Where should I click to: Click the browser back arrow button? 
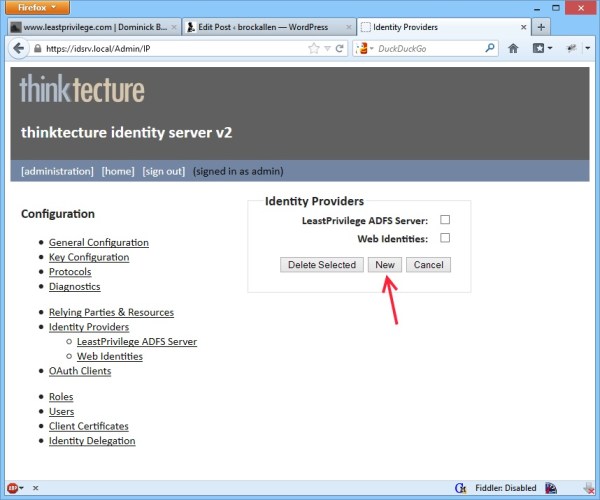pos(18,48)
